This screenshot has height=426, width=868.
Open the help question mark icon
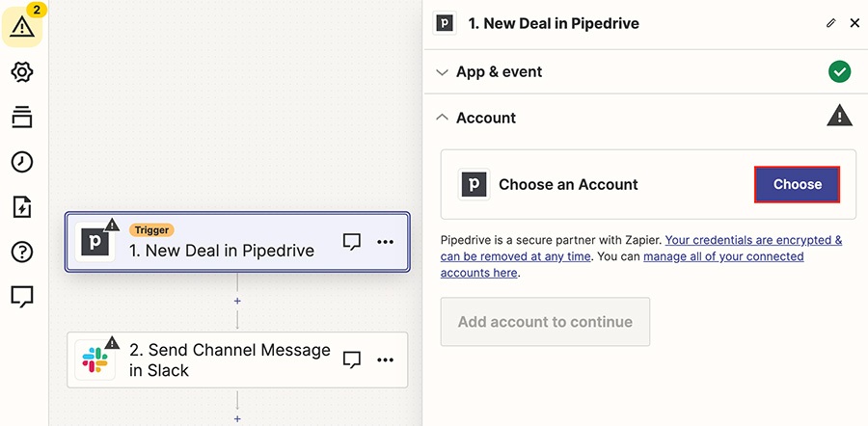(22, 253)
